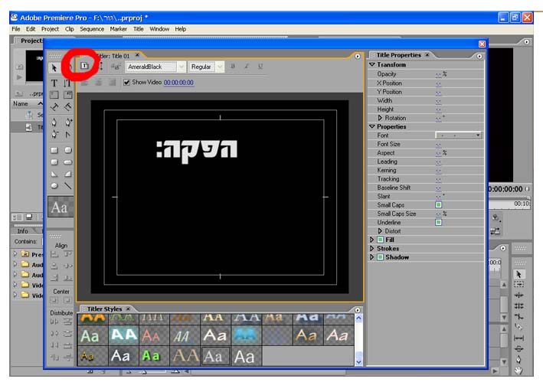Image resolution: width=543 pixels, height=392 pixels.
Task: Open the Font dropdown in Properties
Action: pos(459,135)
